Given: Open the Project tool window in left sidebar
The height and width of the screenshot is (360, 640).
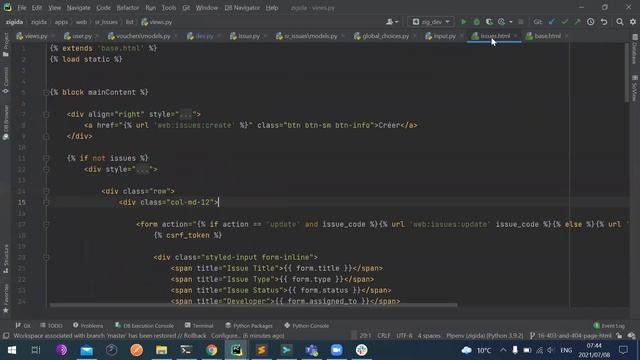Looking at the screenshot, I should tap(6, 45).
